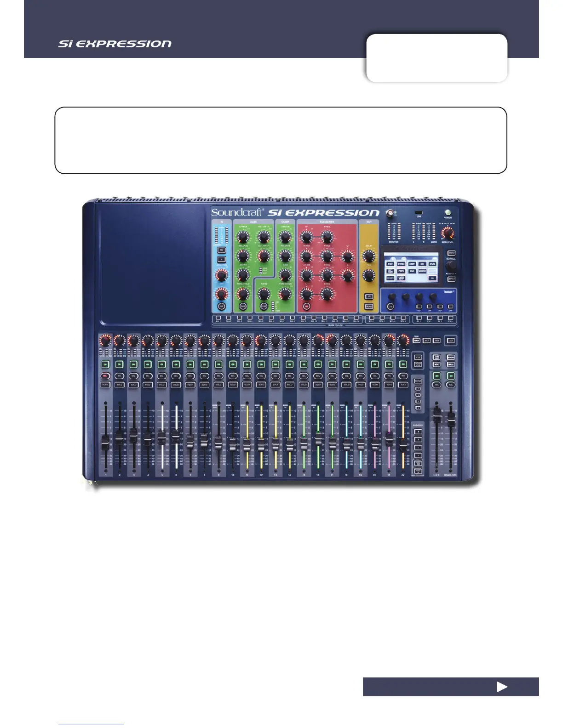The width and height of the screenshot is (563, 728).
Task: Click the MIX 1 fader-follow button
Action: tap(218, 318)
